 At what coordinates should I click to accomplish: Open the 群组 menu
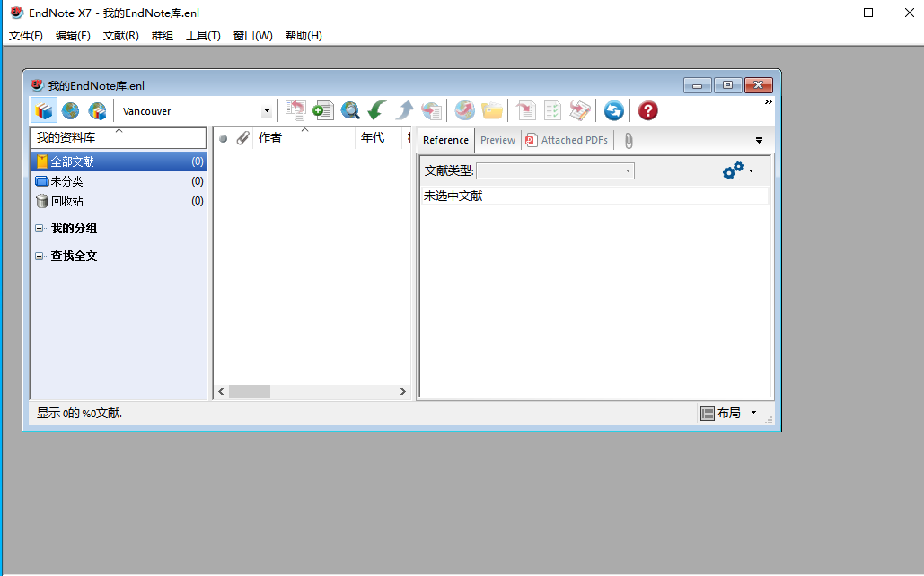(x=162, y=36)
